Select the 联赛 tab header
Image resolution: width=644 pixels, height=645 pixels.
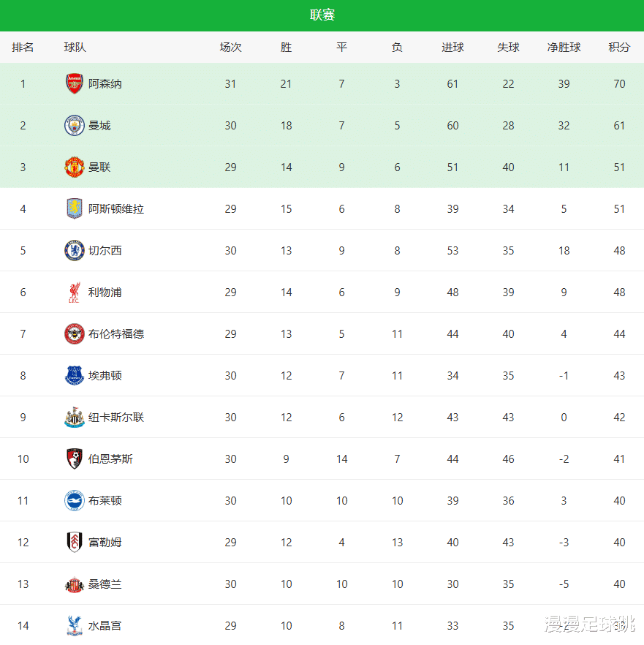click(x=322, y=15)
